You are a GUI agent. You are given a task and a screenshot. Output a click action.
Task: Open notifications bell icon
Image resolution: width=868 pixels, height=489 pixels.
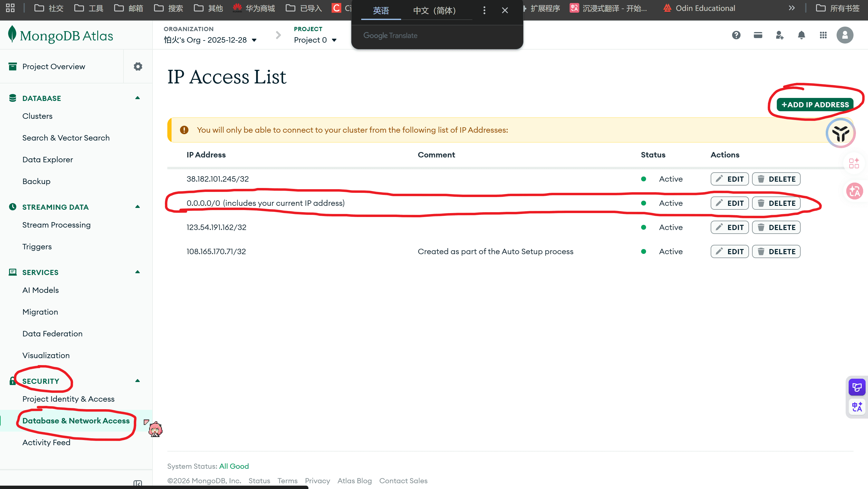[x=802, y=35]
